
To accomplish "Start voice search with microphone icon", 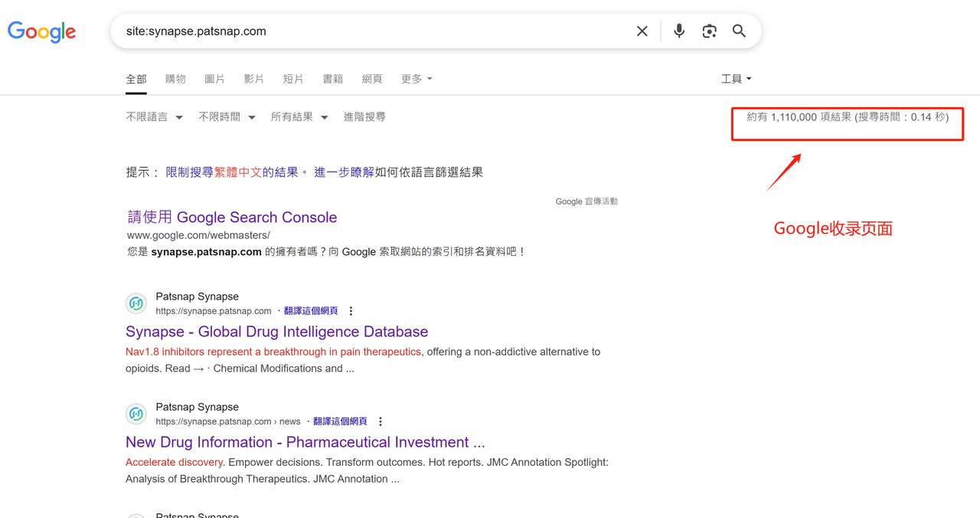I will pos(679,31).
